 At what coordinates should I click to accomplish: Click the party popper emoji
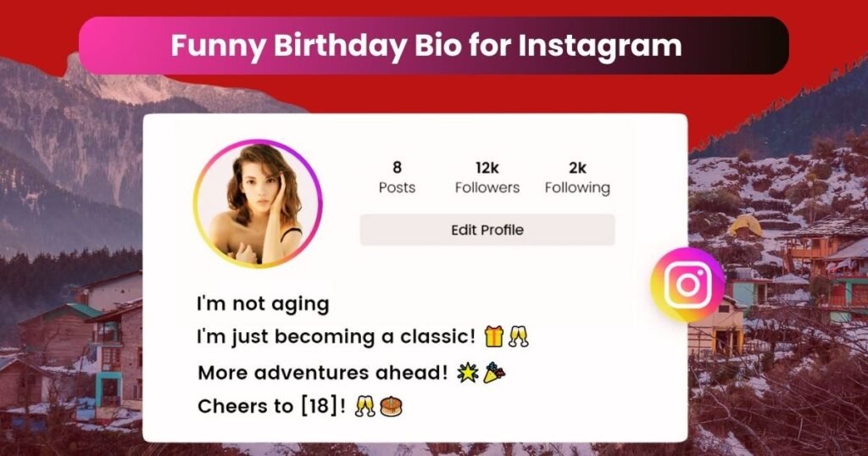pyautogui.click(x=494, y=372)
